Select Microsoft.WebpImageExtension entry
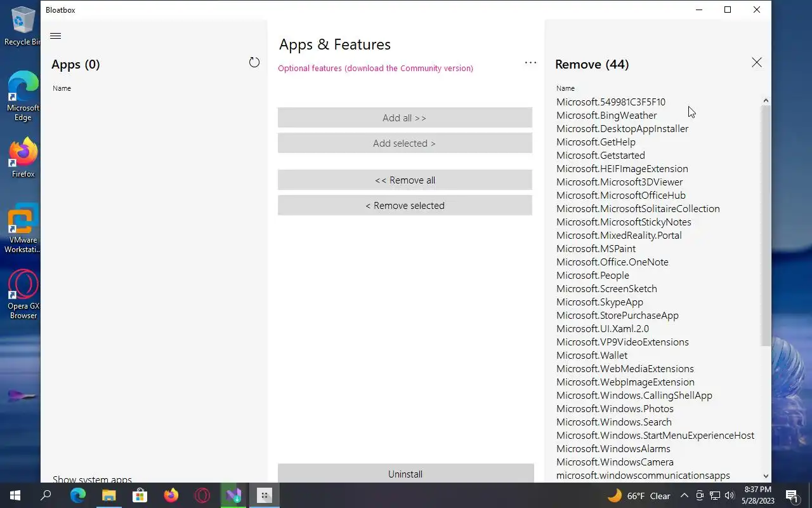Image resolution: width=812 pixels, height=508 pixels. point(625,382)
